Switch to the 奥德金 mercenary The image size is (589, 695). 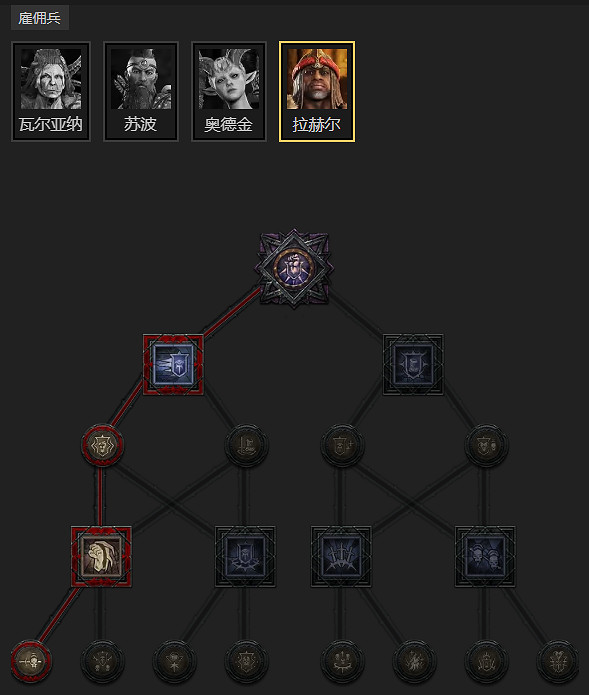tap(229, 92)
